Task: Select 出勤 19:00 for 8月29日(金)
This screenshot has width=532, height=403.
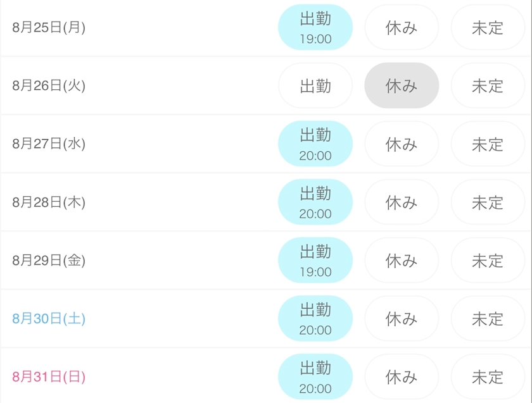Action: pyautogui.click(x=315, y=261)
